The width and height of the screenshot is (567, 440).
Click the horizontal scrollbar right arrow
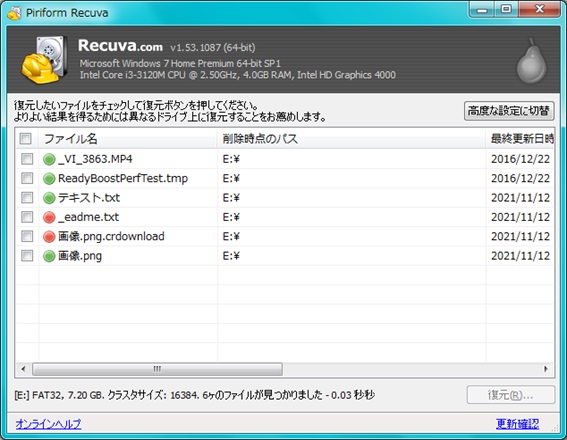(546, 369)
